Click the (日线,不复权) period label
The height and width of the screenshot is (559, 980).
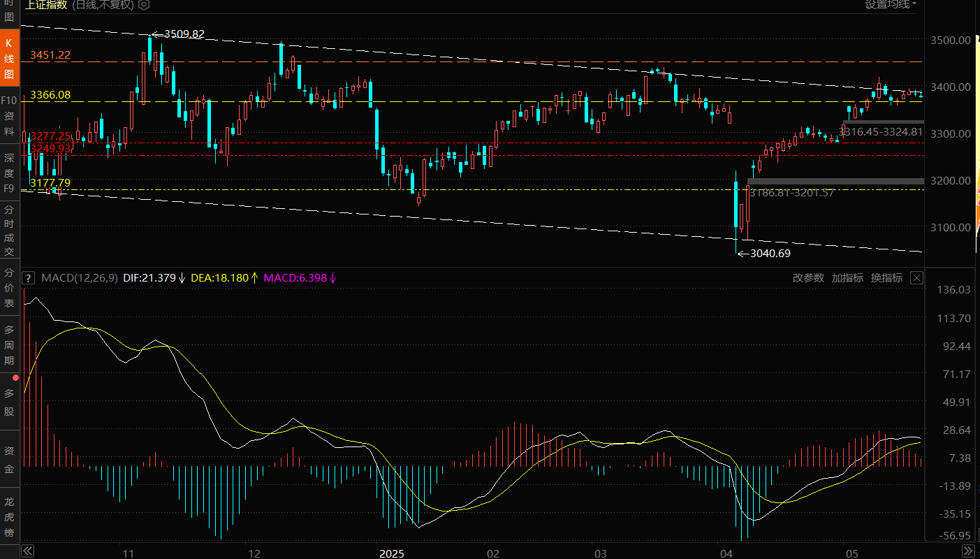pyautogui.click(x=103, y=5)
